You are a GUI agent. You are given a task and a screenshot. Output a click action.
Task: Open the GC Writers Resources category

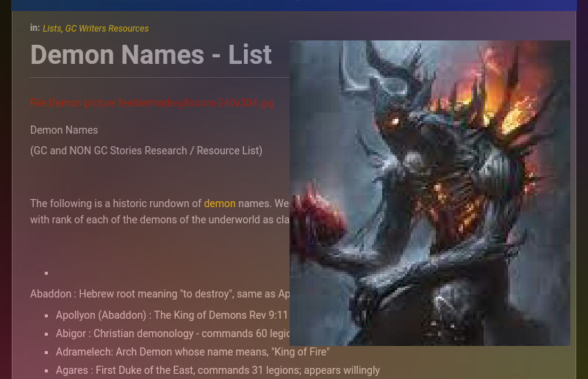tap(107, 29)
